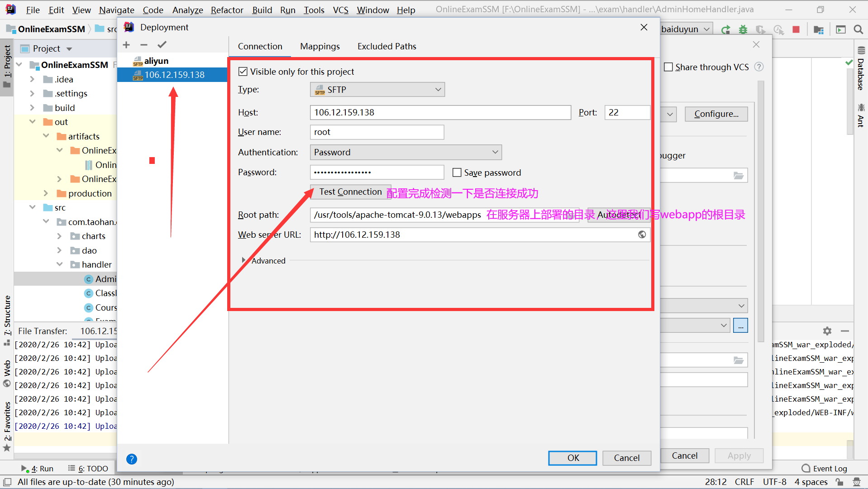This screenshot has height=489, width=868.
Task: Toggle Visible only for this project
Action: [x=243, y=72]
